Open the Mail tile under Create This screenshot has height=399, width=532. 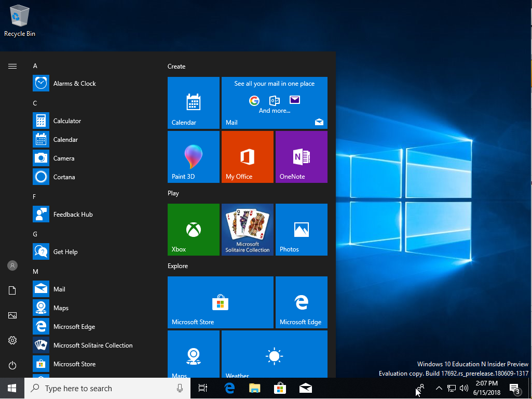pyautogui.click(x=275, y=103)
